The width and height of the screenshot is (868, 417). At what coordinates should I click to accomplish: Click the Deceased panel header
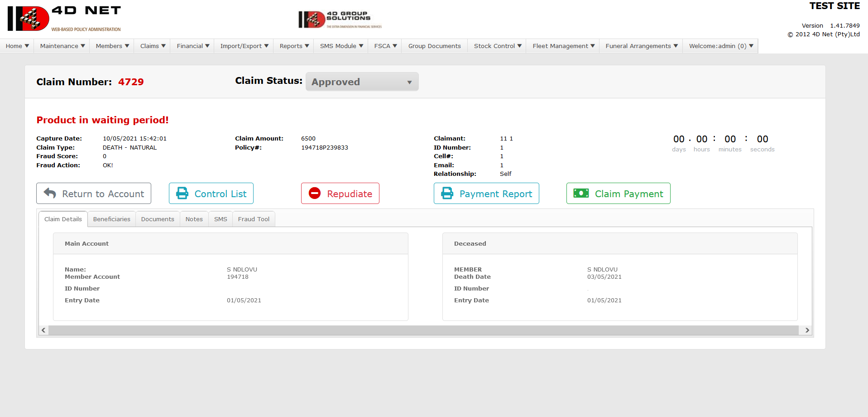(620, 243)
